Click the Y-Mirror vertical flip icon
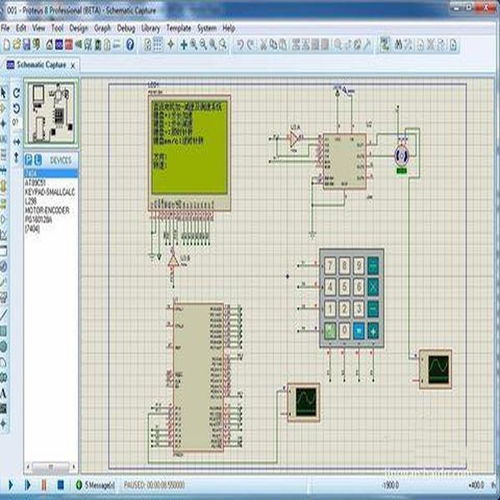Image resolution: width=500 pixels, height=500 pixels. (x=17, y=157)
